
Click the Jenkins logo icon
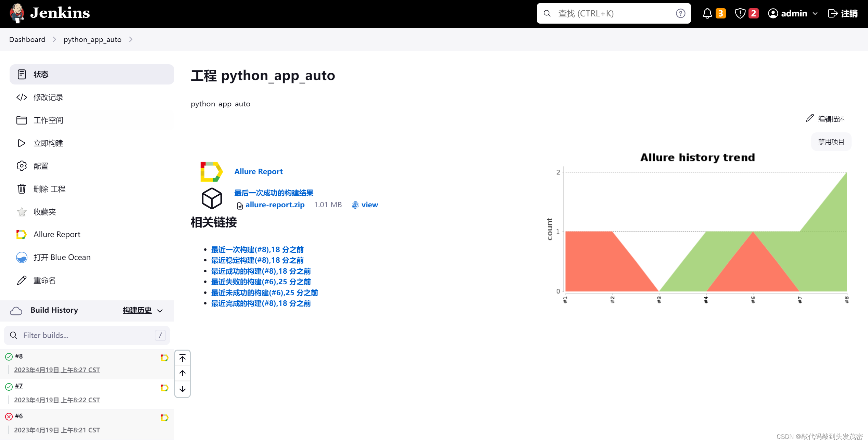pos(17,13)
